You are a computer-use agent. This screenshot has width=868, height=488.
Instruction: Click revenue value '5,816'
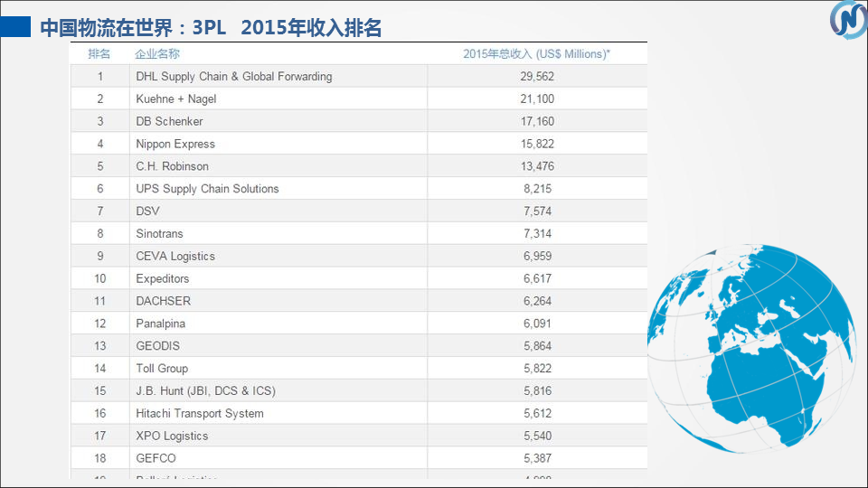tap(537, 390)
